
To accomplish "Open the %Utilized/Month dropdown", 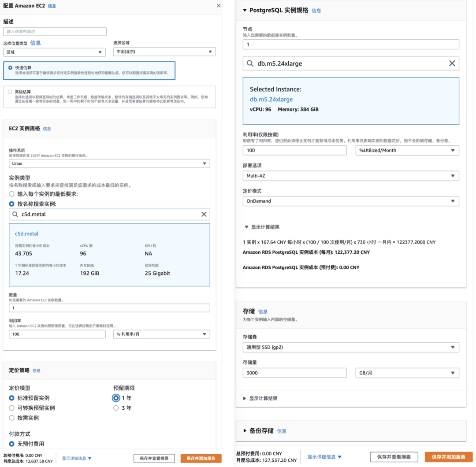I will (x=407, y=150).
